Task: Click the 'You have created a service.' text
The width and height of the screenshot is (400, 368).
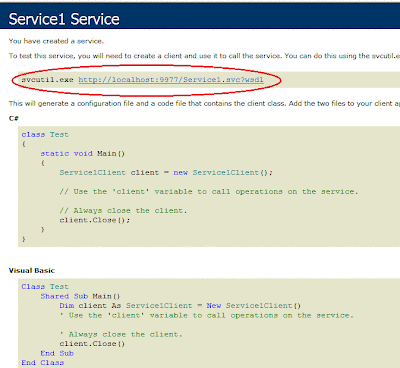Action: pyautogui.click(x=56, y=41)
